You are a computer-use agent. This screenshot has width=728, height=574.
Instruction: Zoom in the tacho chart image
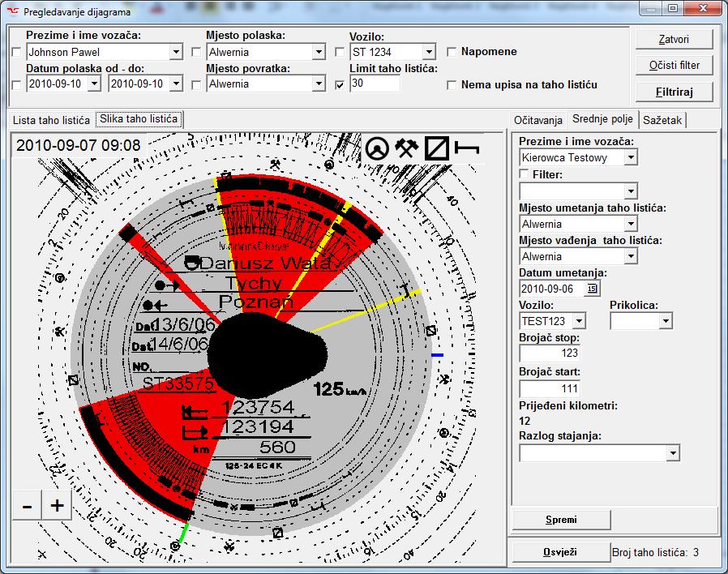(57, 505)
